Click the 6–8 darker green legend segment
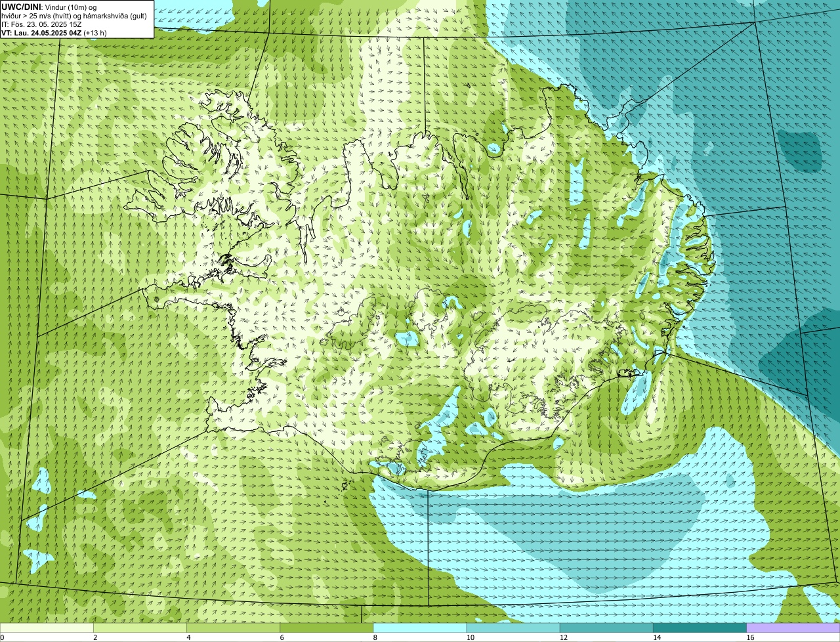This screenshot has height=642, width=840. coord(327,628)
